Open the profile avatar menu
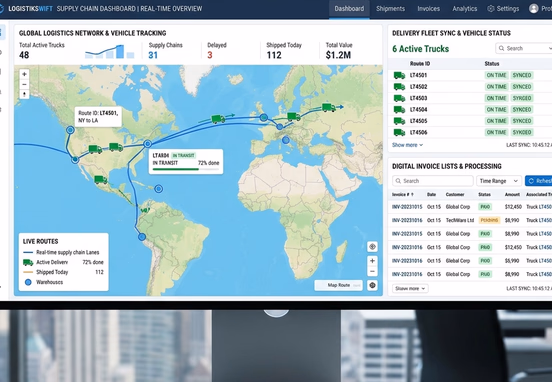Image resolution: width=552 pixels, height=382 pixels. pos(534,8)
